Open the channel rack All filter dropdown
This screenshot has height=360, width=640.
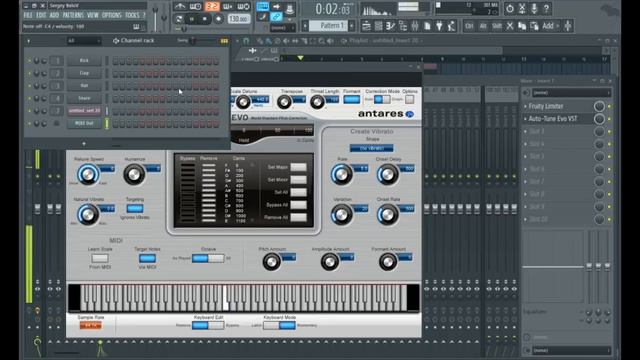coord(84,41)
